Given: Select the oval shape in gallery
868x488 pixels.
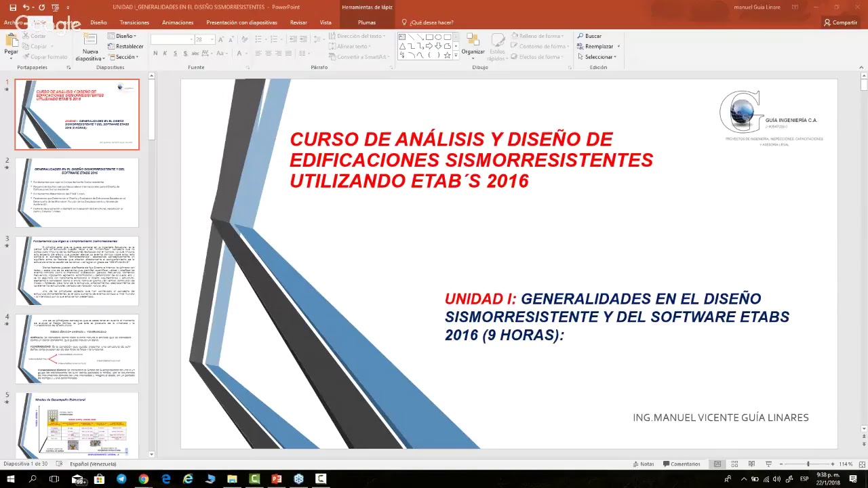Looking at the screenshot, I should [x=438, y=37].
